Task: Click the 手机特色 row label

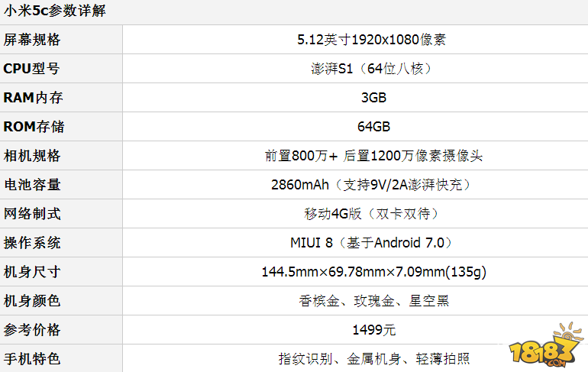Action: (32, 359)
